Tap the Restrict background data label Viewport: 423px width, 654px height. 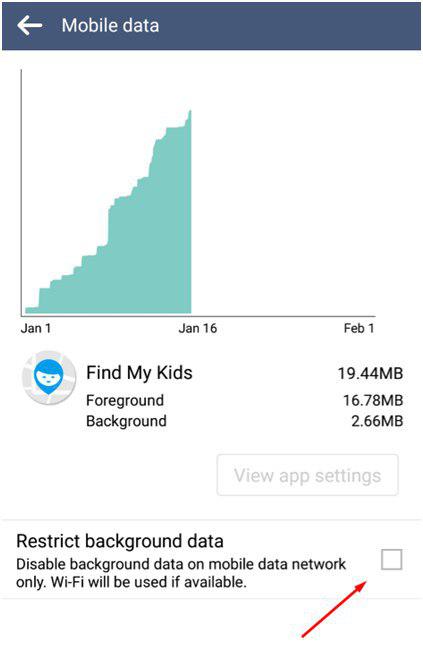coord(120,541)
